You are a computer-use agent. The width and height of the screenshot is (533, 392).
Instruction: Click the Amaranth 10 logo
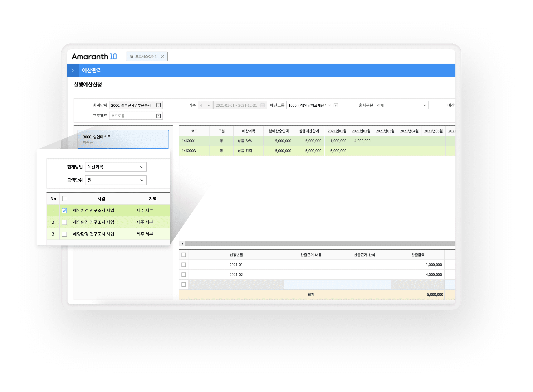[x=94, y=56]
